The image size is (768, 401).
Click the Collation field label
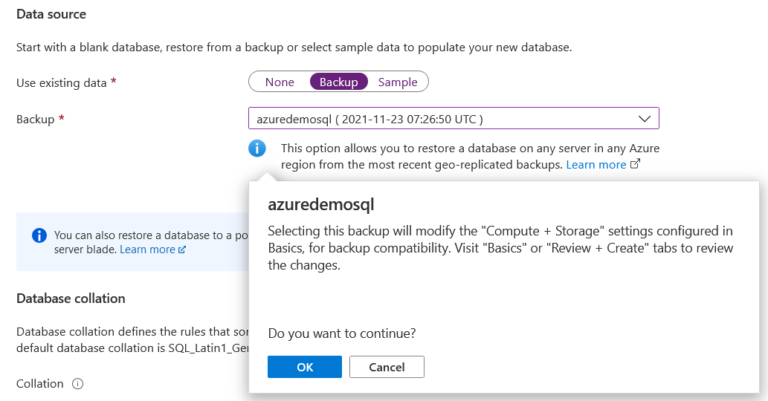(40, 384)
